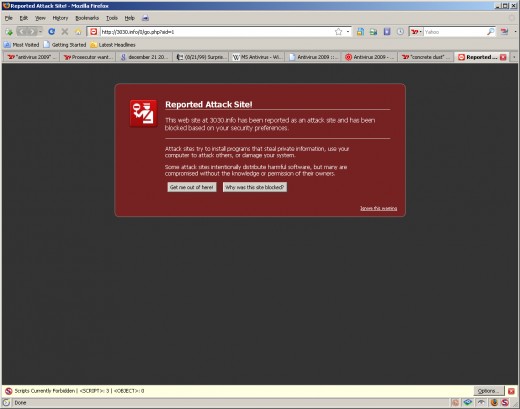The width and height of the screenshot is (520, 409).
Task: Click the Done status bar page icon
Action: pyautogui.click(x=6, y=402)
